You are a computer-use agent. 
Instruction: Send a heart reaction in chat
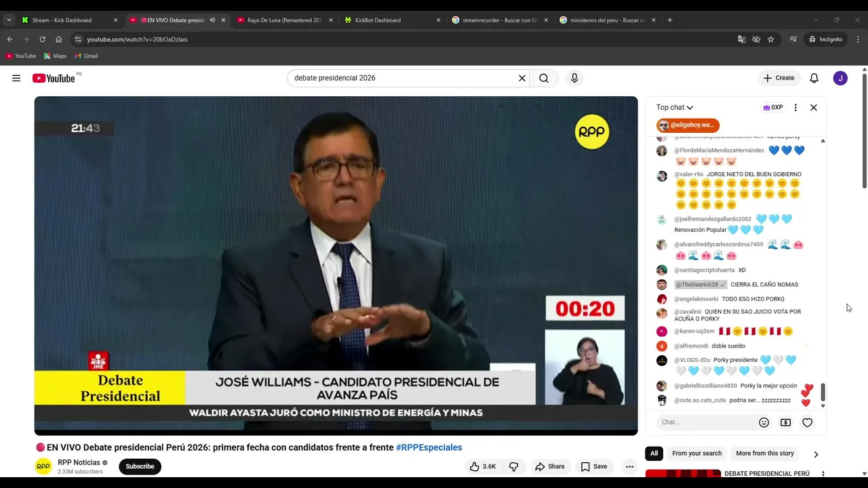point(808,422)
